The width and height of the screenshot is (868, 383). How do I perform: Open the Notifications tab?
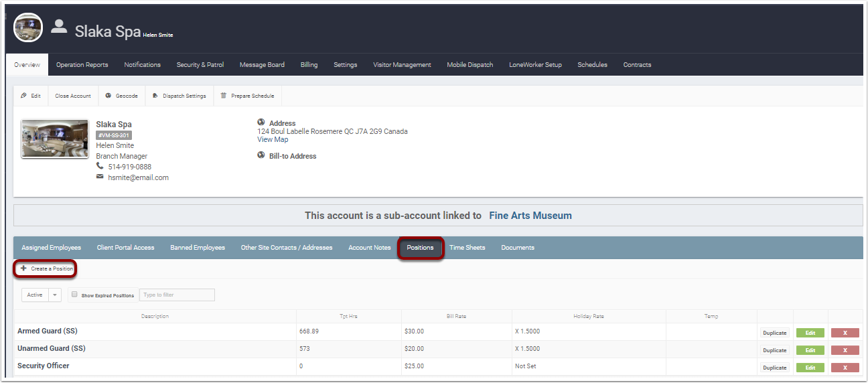142,65
